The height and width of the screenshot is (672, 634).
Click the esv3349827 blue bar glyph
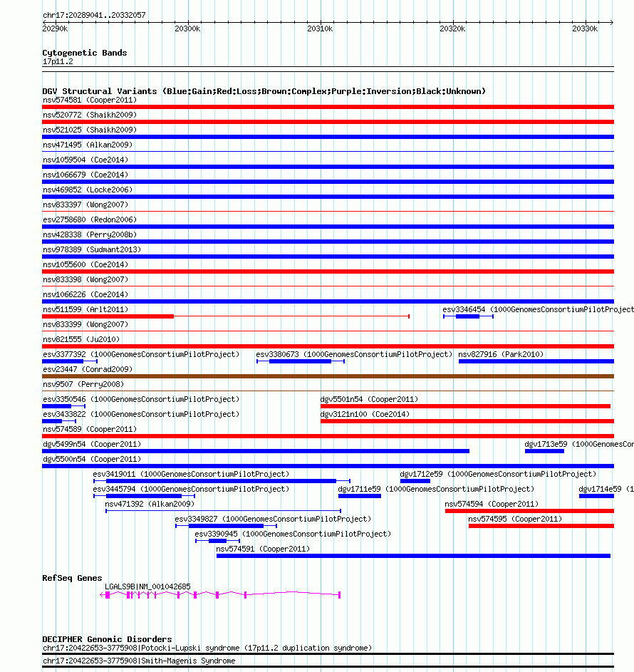(227, 526)
